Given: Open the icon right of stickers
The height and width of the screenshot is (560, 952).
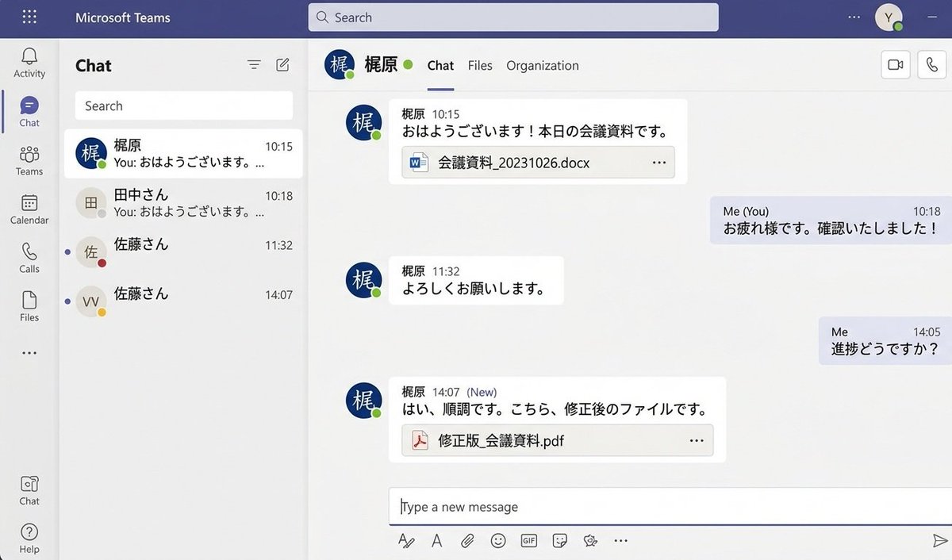Looking at the screenshot, I should tap(590, 541).
